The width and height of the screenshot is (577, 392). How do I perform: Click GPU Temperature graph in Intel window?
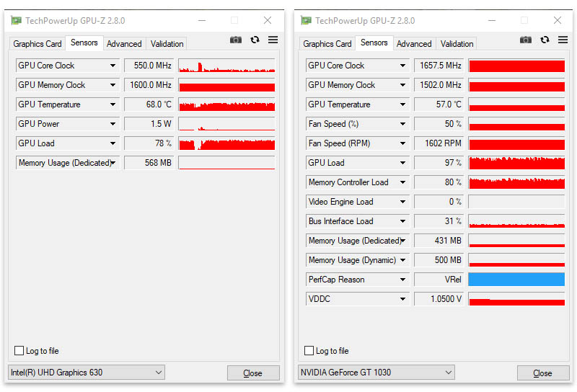pyautogui.click(x=226, y=104)
